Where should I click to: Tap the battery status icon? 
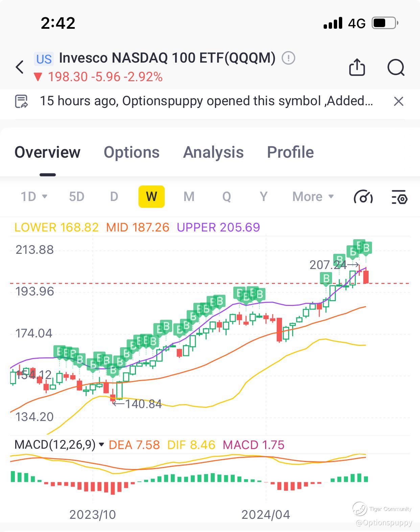click(385, 23)
